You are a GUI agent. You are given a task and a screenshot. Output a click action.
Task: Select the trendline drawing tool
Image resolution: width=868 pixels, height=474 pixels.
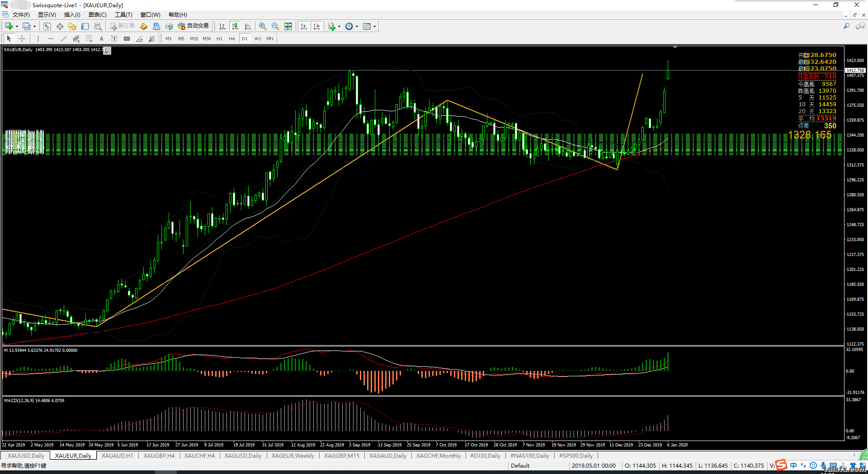63,38
